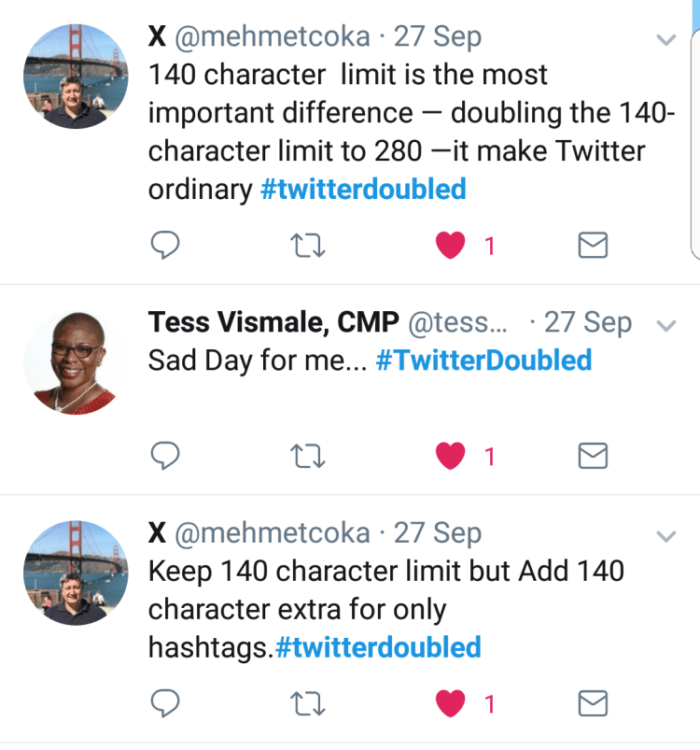This screenshot has width=700, height=750.
Task: Retweet the "Sad Day for me" tweet
Action: tap(307, 456)
